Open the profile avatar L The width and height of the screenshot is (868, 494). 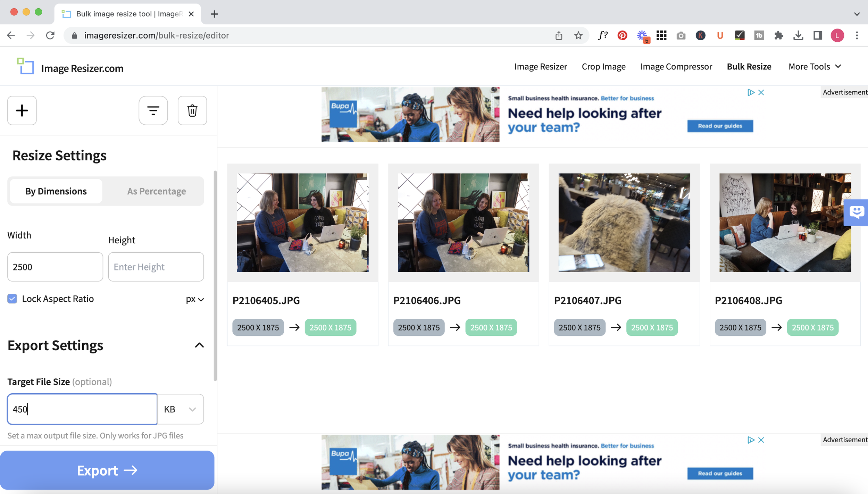click(837, 35)
